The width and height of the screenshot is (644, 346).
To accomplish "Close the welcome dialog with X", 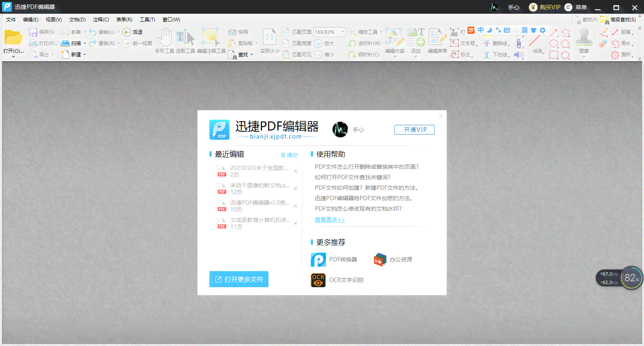I will coord(441,116).
